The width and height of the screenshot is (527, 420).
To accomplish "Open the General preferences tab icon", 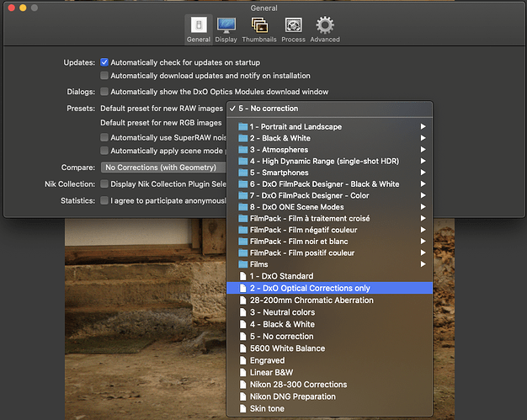I will click(199, 25).
